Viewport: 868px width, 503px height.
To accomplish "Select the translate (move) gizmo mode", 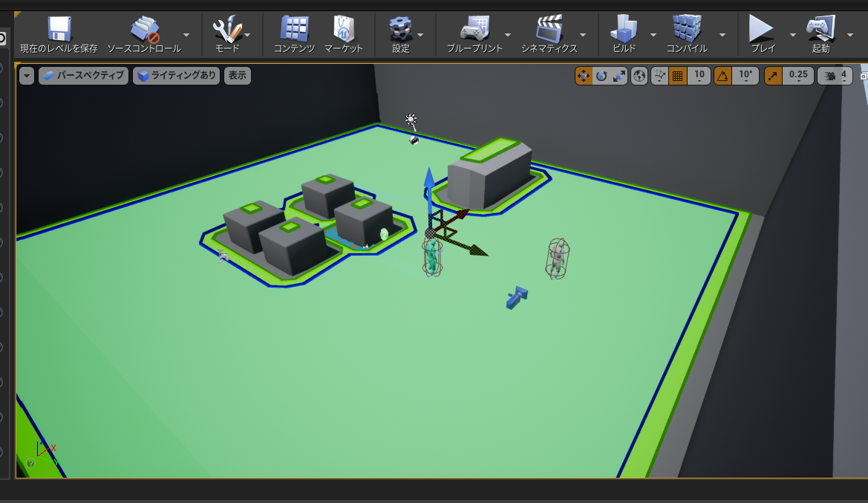I will [584, 75].
